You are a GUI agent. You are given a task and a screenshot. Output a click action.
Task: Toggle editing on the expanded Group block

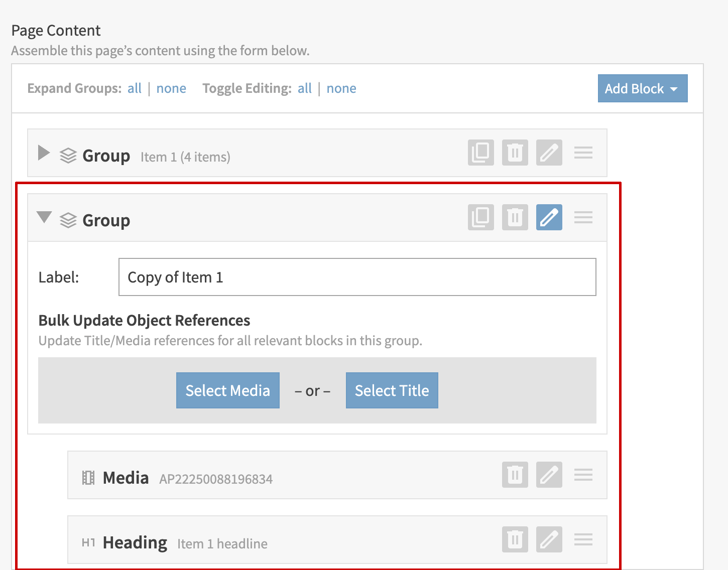point(549,217)
